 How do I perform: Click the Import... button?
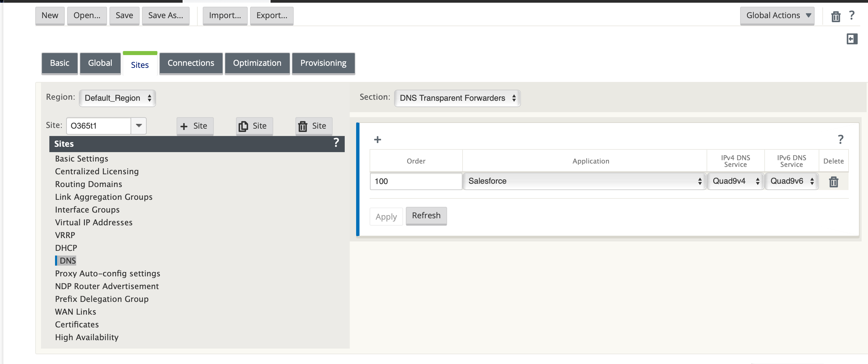(225, 15)
